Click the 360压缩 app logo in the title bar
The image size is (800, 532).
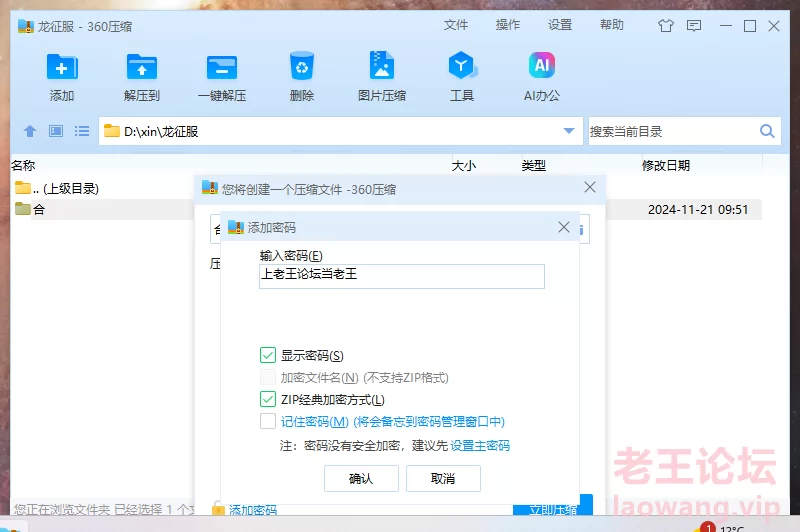tap(26, 26)
